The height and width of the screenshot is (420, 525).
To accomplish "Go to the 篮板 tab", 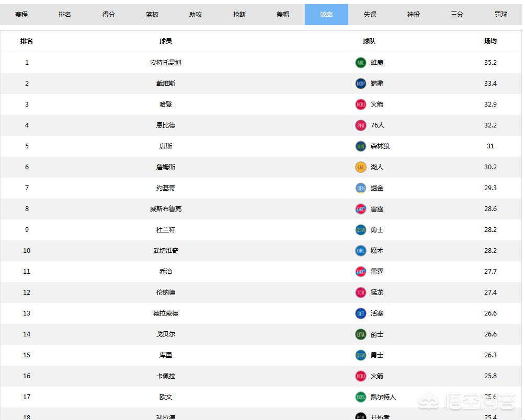I will pyautogui.click(x=152, y=15).
